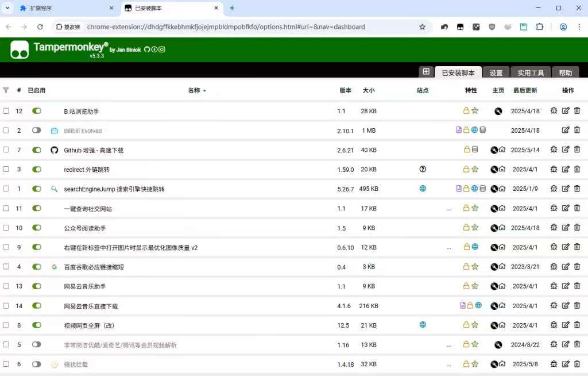Screen dimensions: 588x376
Task: Switch to the 设置 tab
Action: coord(495,72)
